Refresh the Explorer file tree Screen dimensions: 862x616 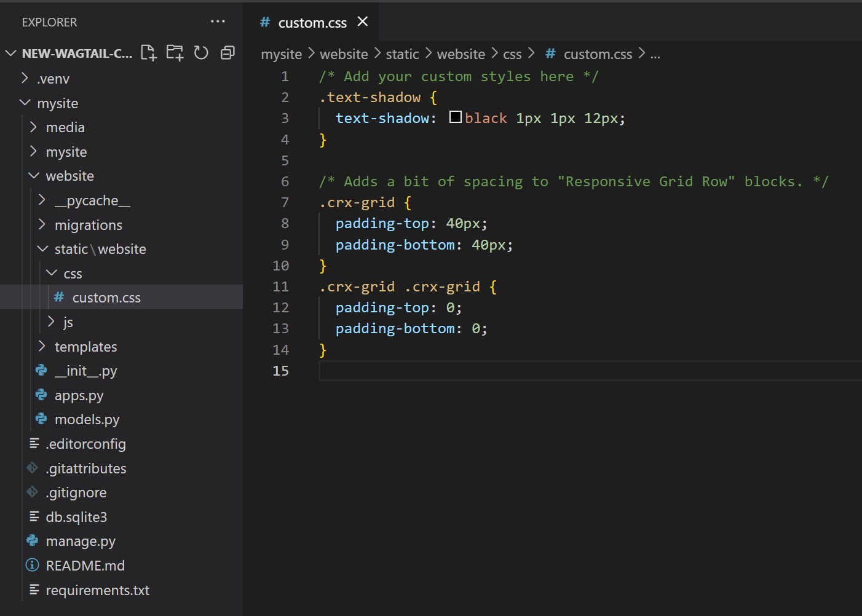[x=201, y=53]
